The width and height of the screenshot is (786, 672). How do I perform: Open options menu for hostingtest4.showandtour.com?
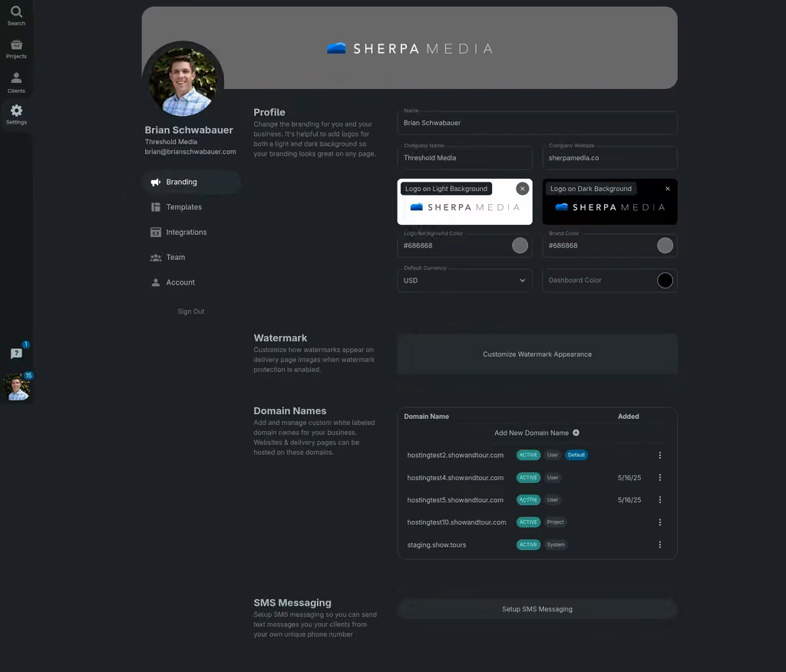pyautogui.click(x=659, y=478)
